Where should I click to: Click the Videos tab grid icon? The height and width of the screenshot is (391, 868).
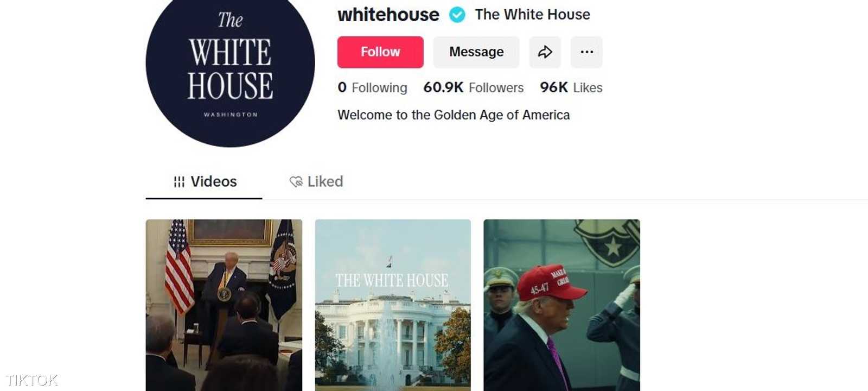click(x=179, y=182)
